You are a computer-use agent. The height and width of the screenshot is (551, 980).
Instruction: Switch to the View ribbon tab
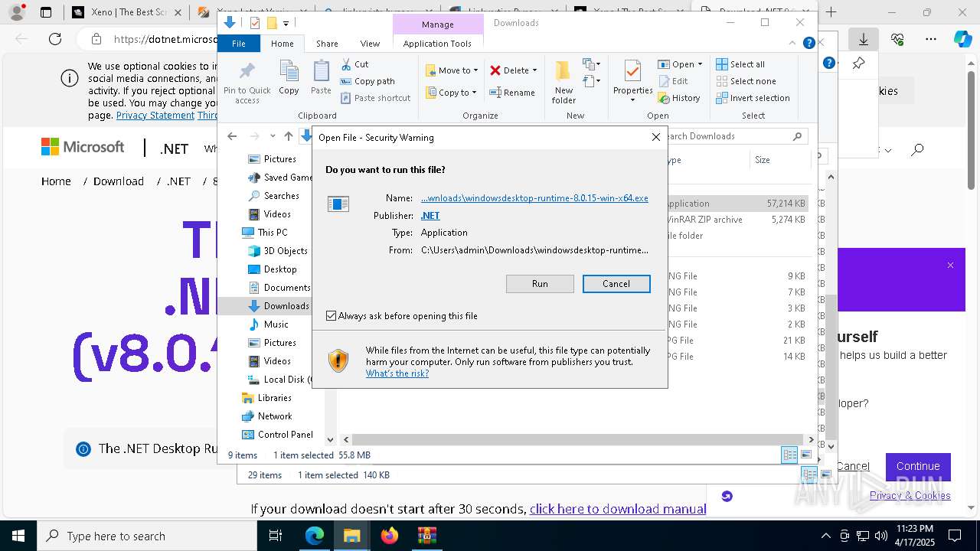[370, 44]
